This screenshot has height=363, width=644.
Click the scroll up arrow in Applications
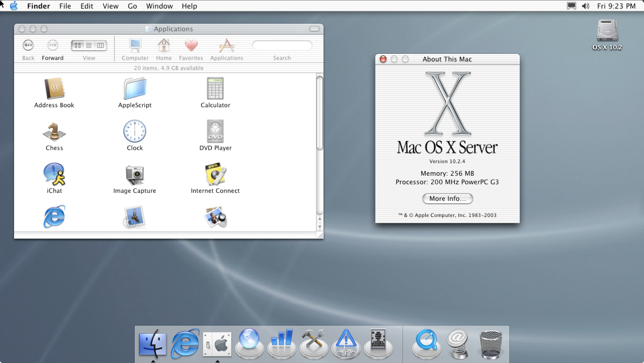click(319, 219)
